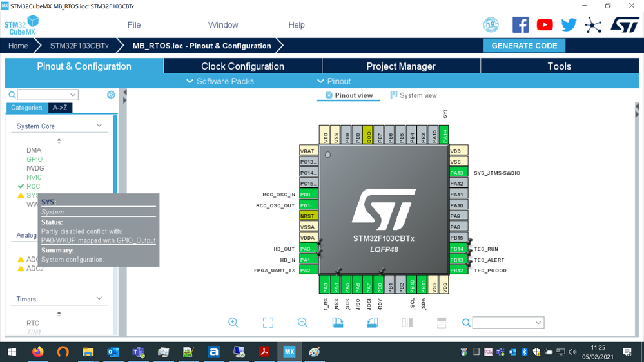
Task: Click the 10-year anniversary badge icon
Action: (491, 25)
